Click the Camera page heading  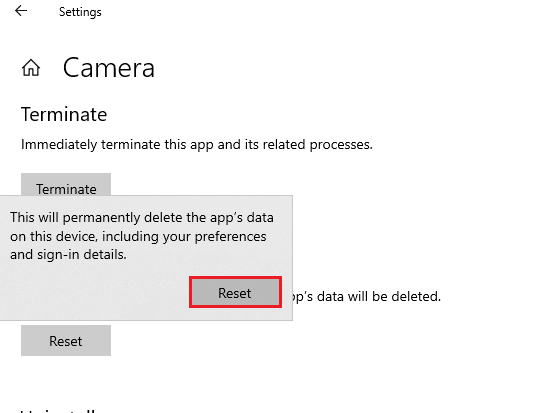pyautogui.click(x=109, y=68)
